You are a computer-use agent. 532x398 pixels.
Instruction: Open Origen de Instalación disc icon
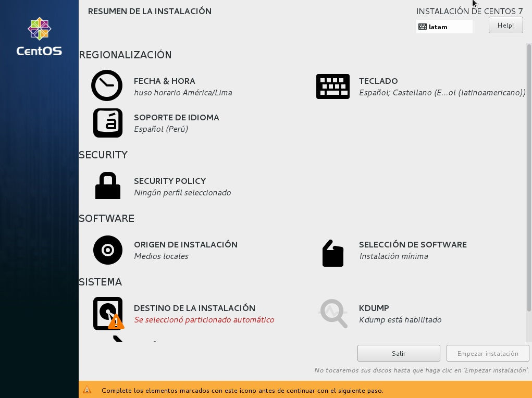click(x=107, y=250)
